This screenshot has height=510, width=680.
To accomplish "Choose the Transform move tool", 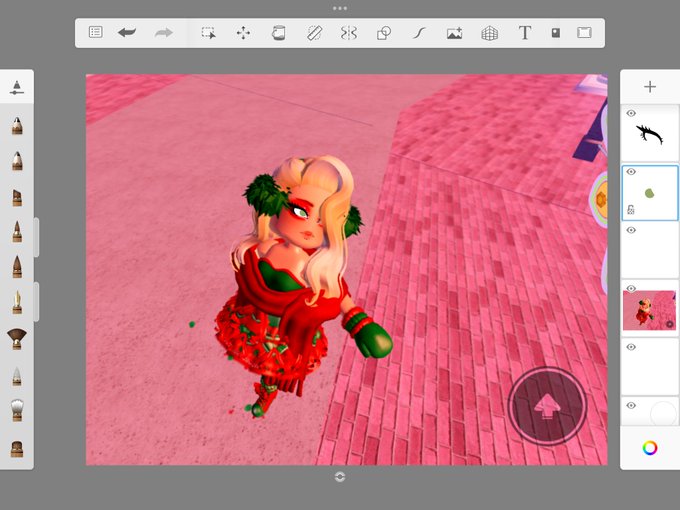I will (x=243, y=33).
